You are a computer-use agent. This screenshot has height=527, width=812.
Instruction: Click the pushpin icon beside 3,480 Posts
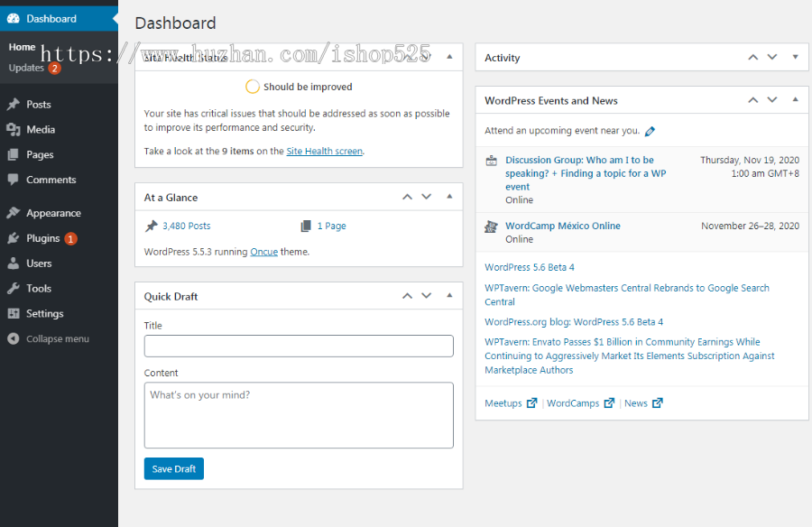(x=151, y=226)
